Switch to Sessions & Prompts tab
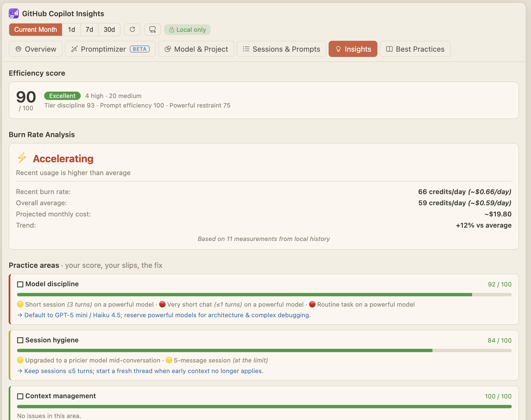 pyautogui.click(x=281, y=49)
